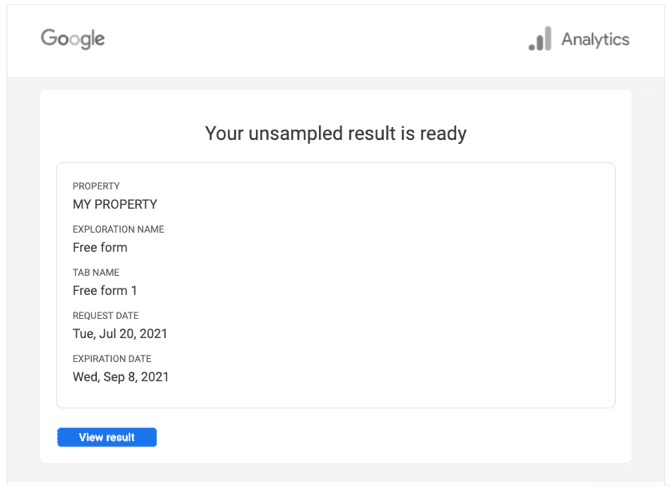
Task: Select the MY PROPERTY value text
Action: (x=115, y=204)
